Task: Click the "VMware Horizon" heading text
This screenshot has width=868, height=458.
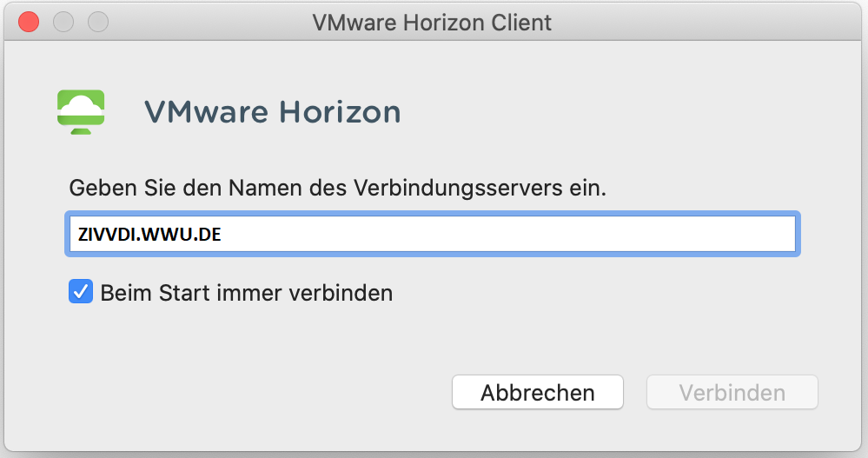Action: (x=272, y=112)
